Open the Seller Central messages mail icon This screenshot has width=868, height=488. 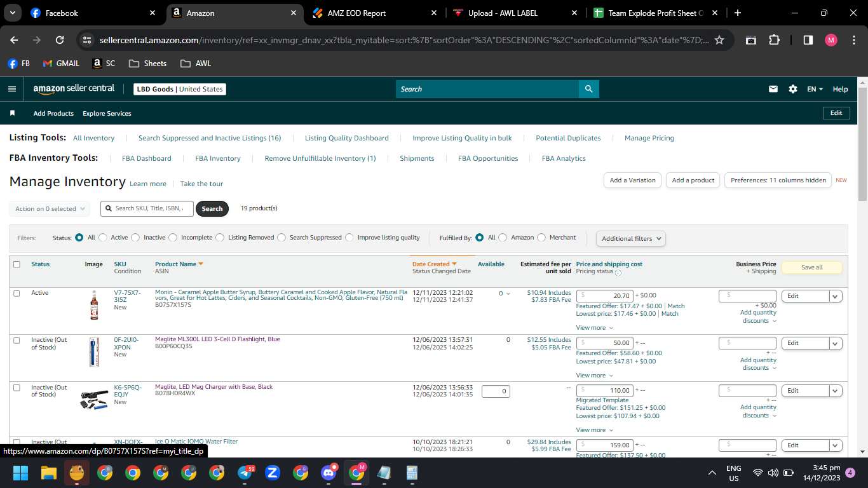pos(773,89)
